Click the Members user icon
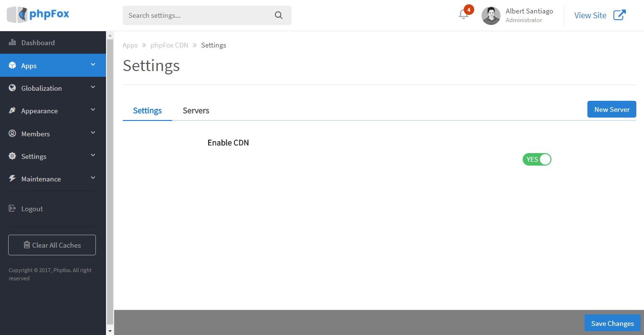This screenshot has width=644, height=335. (x=12, y=133)
